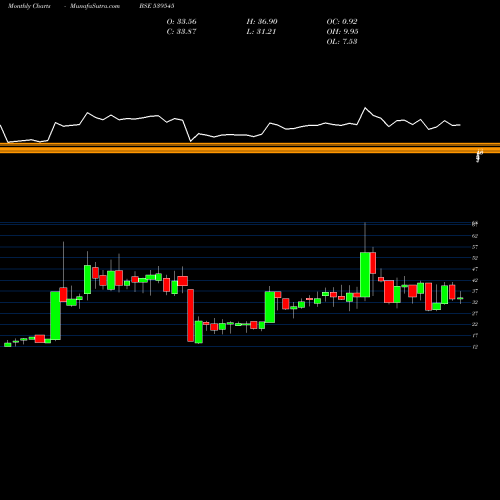
Task: Click the 57 price axis label
Action: click(475, 247)
